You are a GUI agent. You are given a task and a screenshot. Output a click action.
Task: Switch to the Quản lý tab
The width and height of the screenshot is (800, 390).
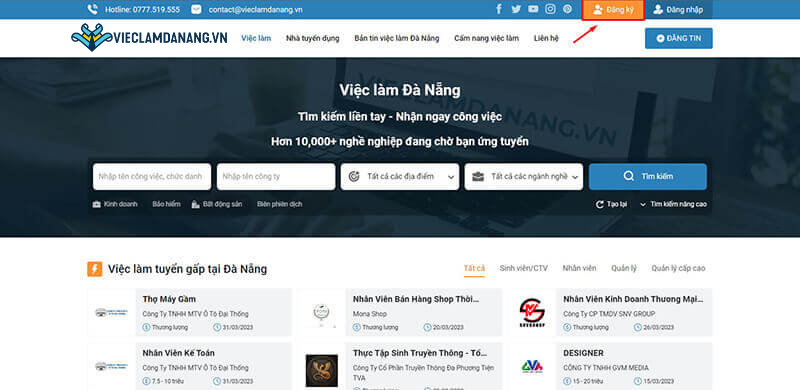tap(623, 268)
